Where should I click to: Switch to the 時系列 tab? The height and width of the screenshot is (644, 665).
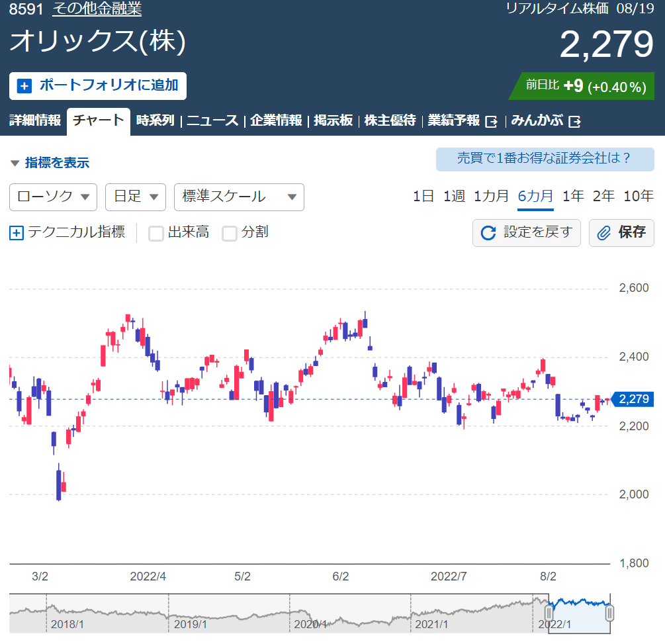tap(155, 120)
